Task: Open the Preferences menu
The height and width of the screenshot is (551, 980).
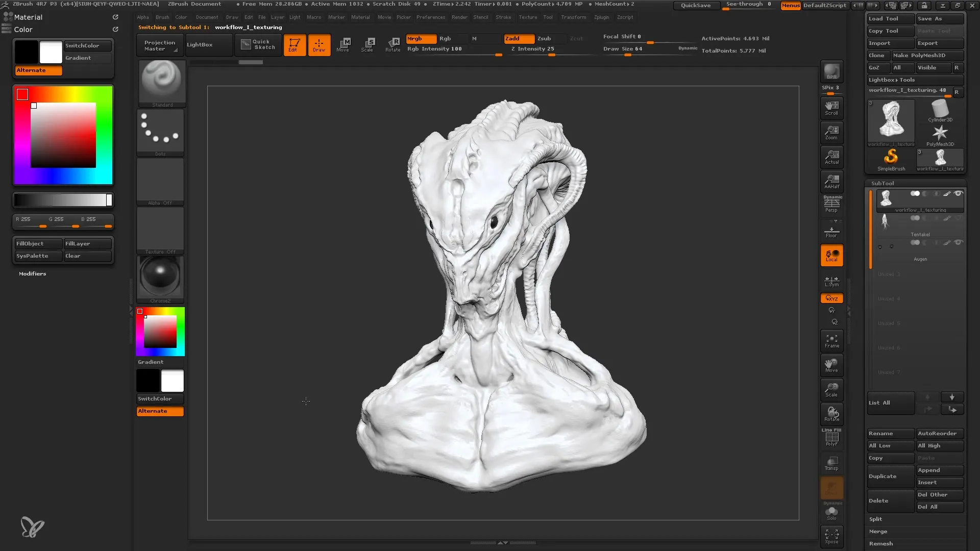Action: (431, 17)
